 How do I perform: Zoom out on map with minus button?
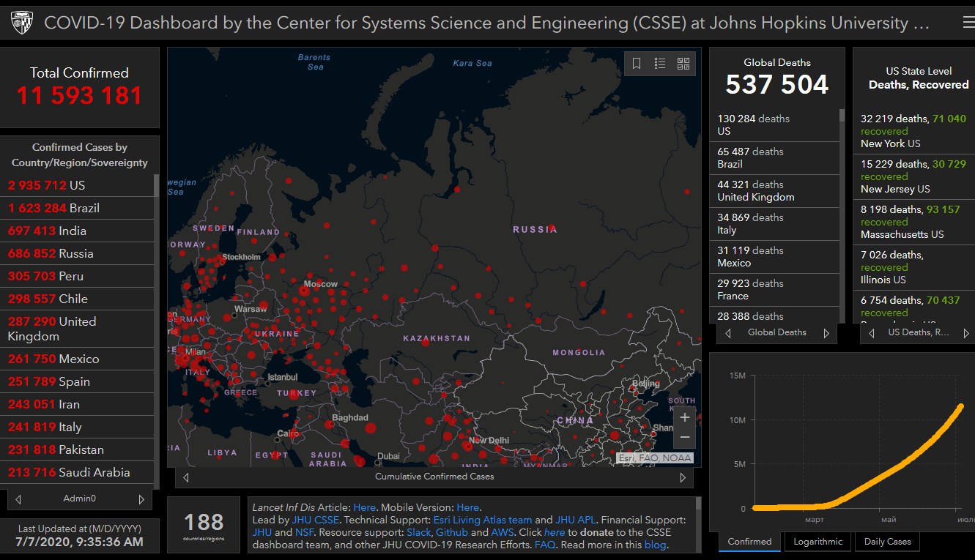684,438
